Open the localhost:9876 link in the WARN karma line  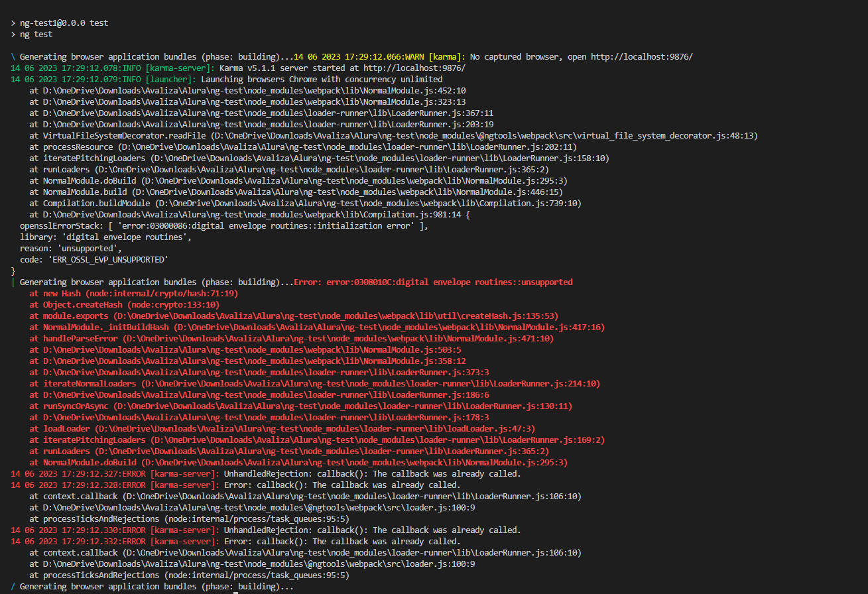641,57
